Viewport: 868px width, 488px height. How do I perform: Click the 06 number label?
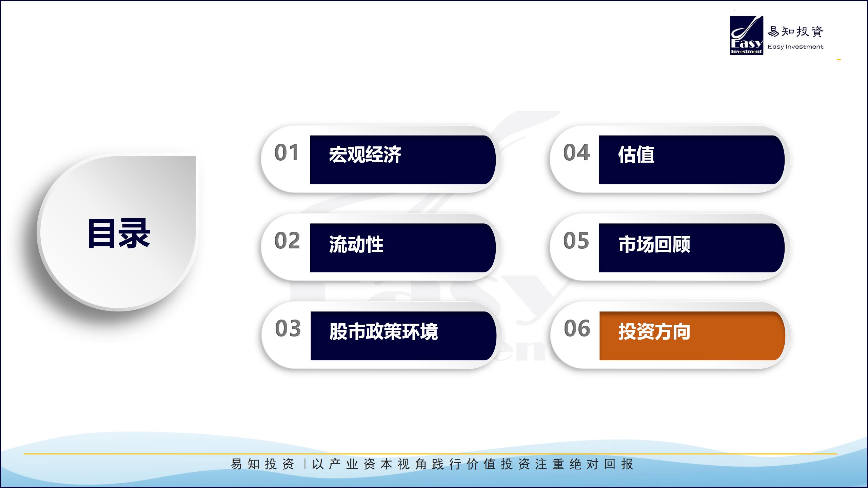click(x=577, y=328)
